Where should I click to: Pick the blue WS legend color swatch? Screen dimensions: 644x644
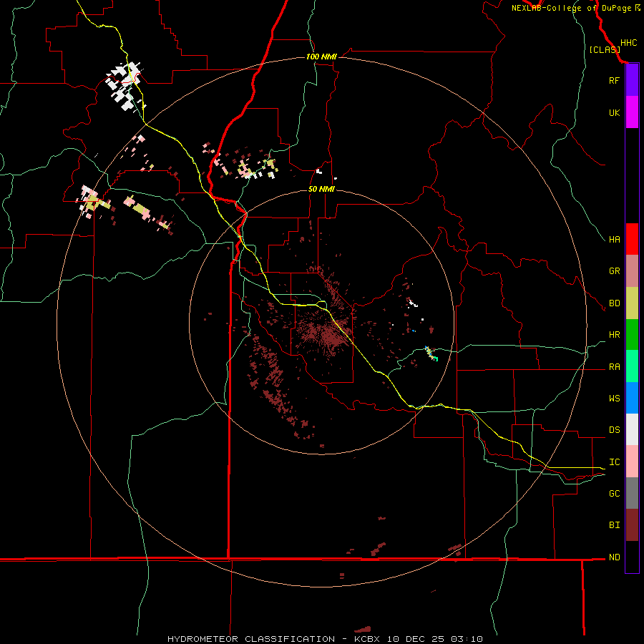point(632,398)
